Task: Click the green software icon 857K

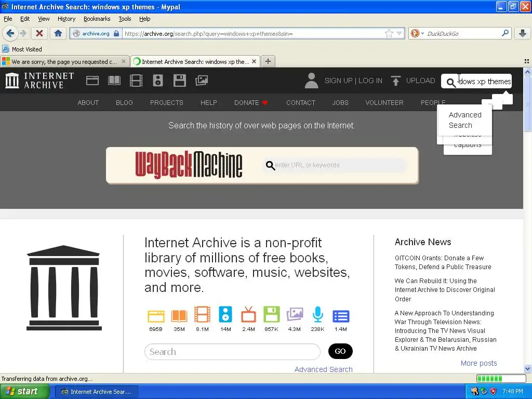Action: click(x=271, y=314)
